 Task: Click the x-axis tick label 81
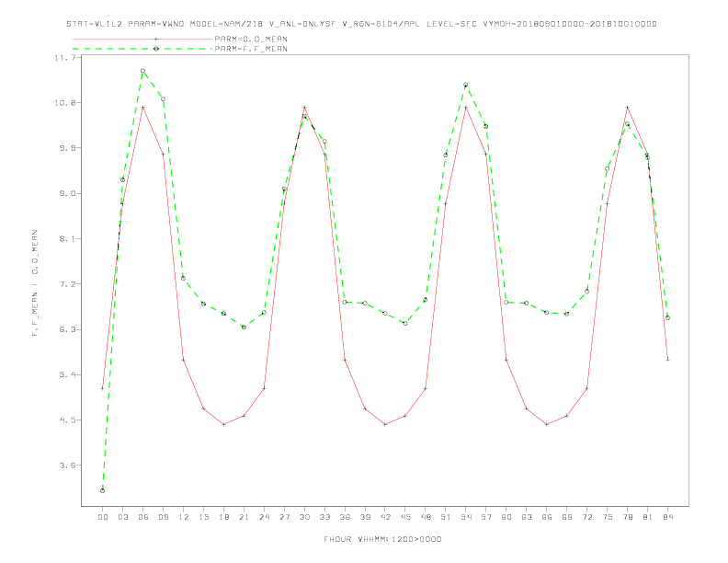click(x=648, y=517)
